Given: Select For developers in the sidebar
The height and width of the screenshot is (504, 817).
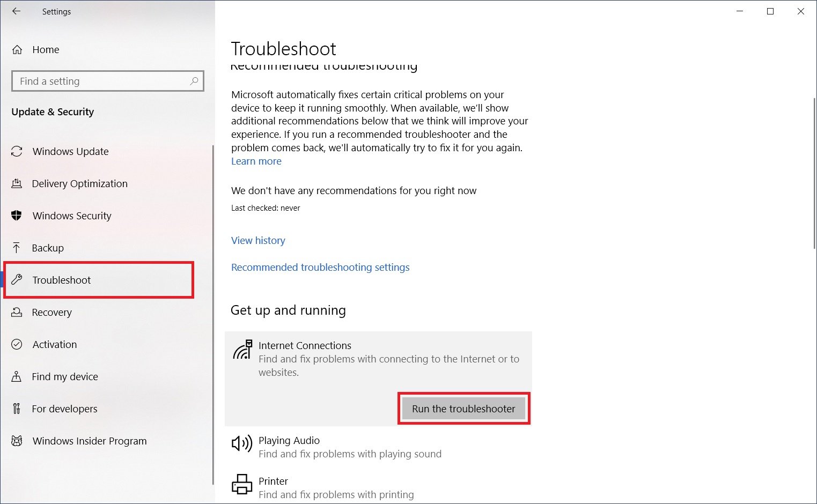Looking at the screenshot, I should point(64,409).
